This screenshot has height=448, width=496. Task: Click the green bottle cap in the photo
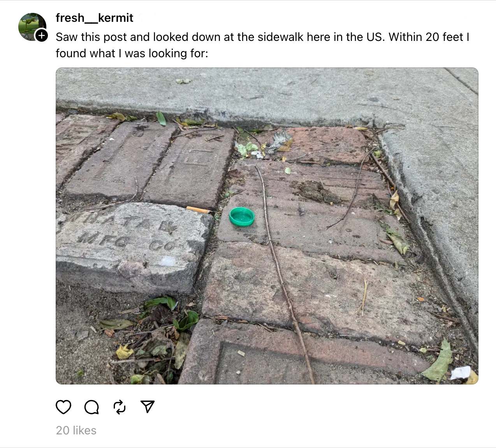(242, 217)
